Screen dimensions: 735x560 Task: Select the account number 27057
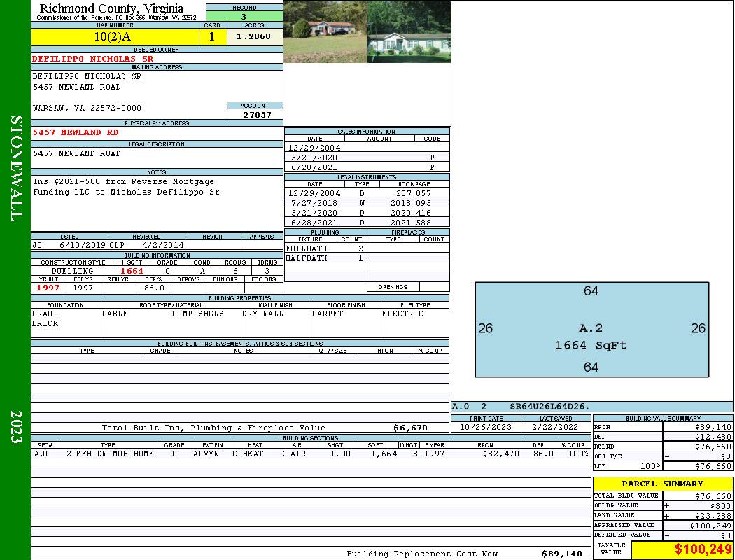(257, 115)
